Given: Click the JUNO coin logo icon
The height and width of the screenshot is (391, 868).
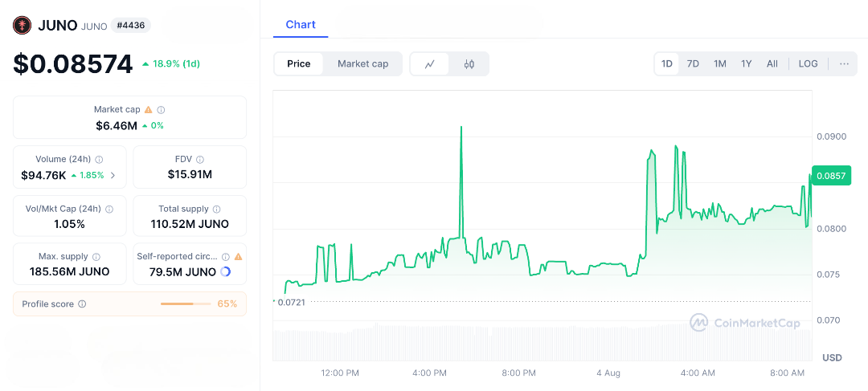Looking at the screenshot, I should point(23,26).
